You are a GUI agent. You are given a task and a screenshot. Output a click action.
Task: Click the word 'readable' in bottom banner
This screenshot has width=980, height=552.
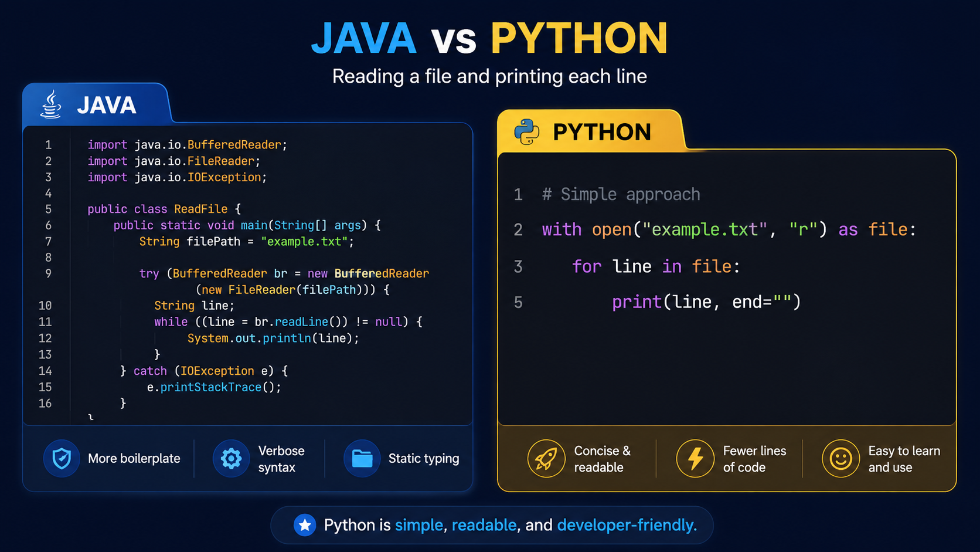click(484, 525)
